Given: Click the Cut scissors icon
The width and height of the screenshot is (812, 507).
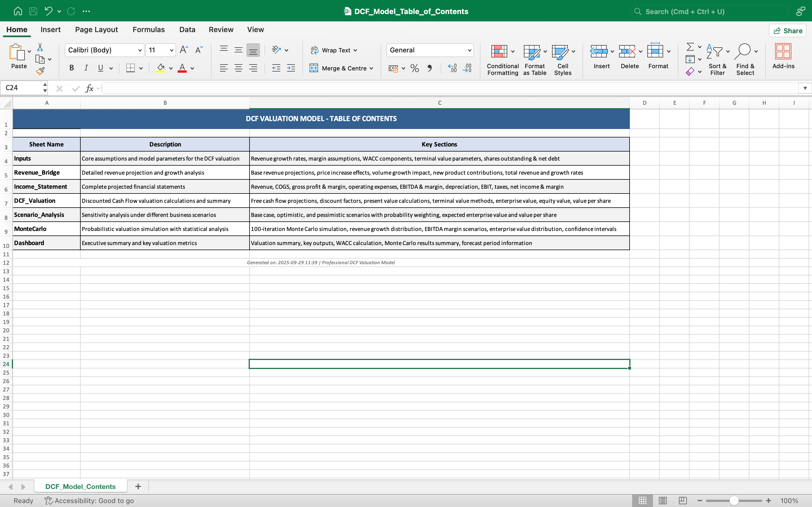Looking at the screenshot, I should tap(40, 47).
